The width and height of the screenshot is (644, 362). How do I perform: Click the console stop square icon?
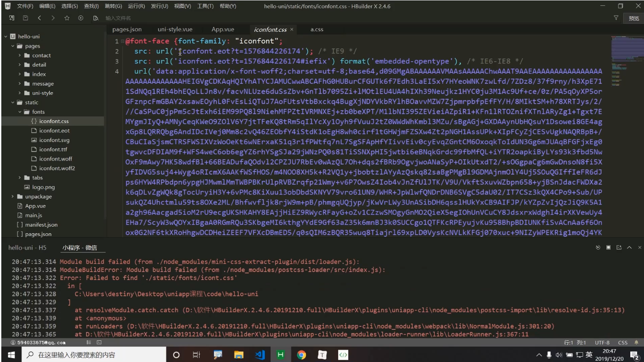point(608,248)
